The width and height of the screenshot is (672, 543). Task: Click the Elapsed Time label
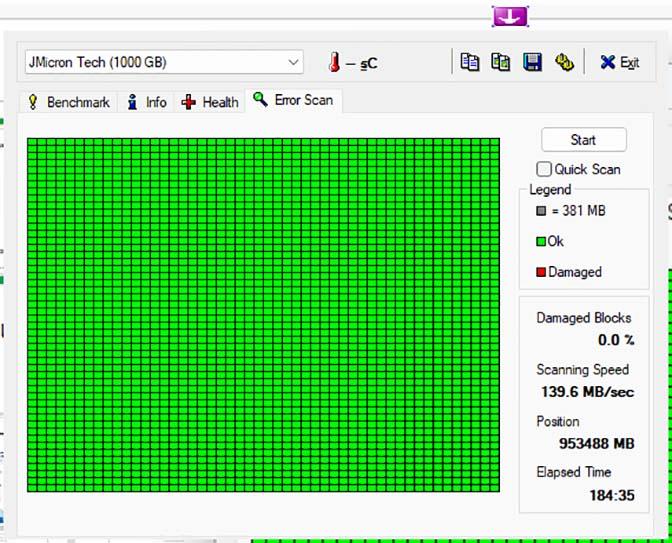coord(573,472)
